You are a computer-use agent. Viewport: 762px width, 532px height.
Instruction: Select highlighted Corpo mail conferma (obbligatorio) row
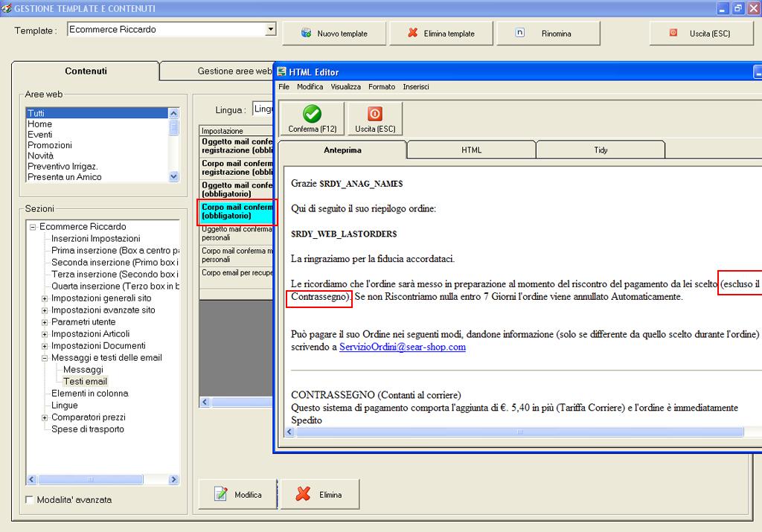237,211
